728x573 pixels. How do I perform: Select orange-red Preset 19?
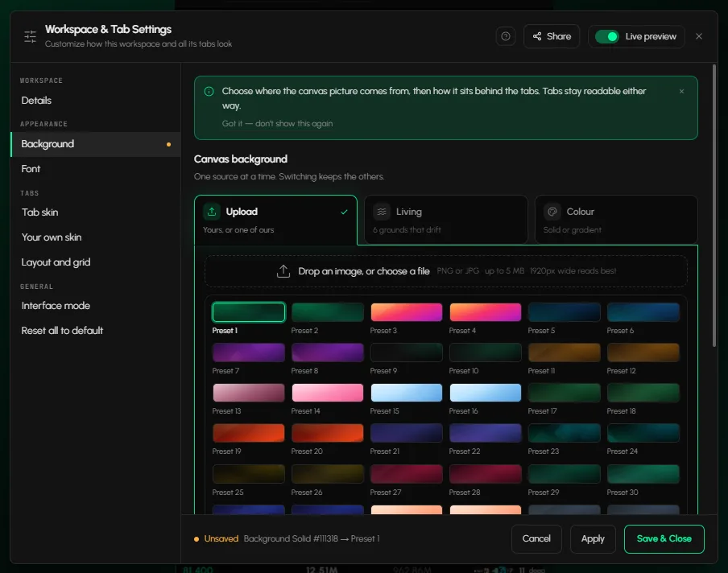pos(249,433)
